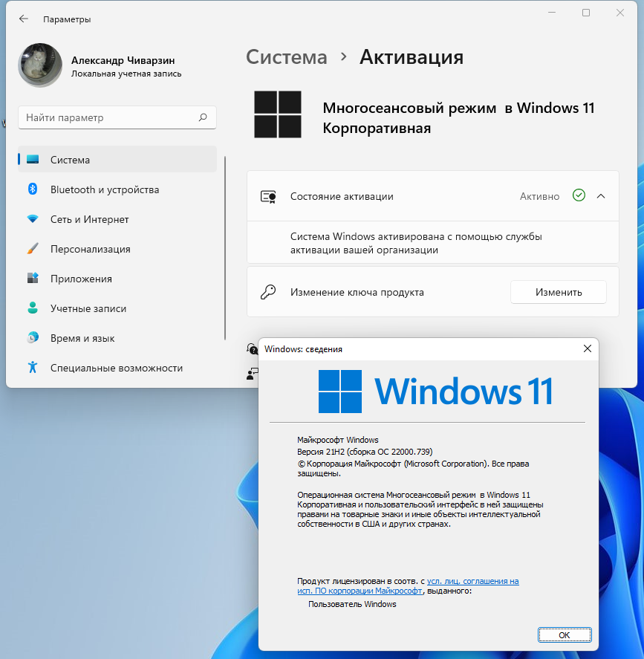This screenshot has height=659, width=644.
Task: Click the Windows 11 logo in dialog
Action: click(435, 392)
